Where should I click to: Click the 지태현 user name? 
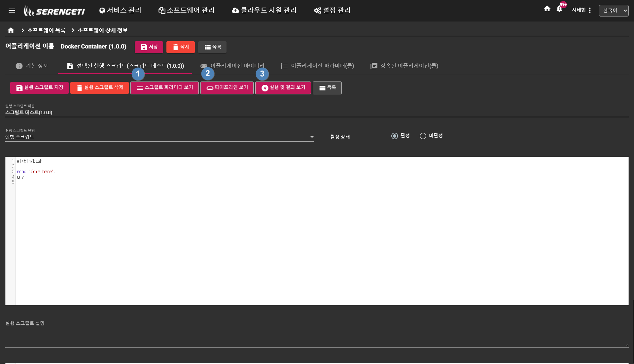point(579,10)
